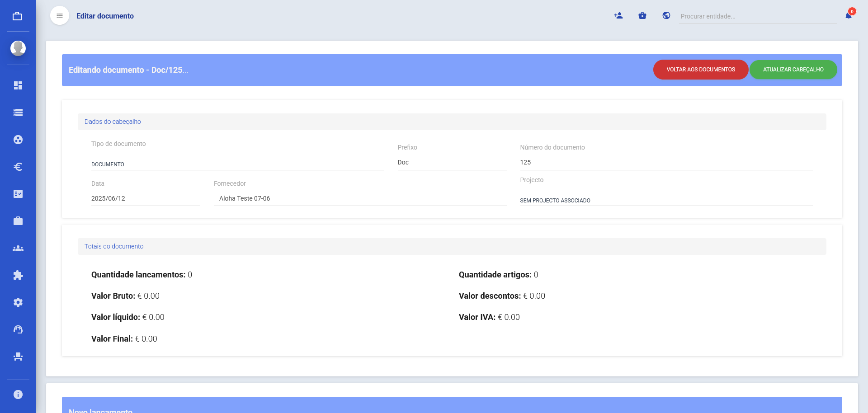Open the Tipo de documento dropdown

click(237, 164)
